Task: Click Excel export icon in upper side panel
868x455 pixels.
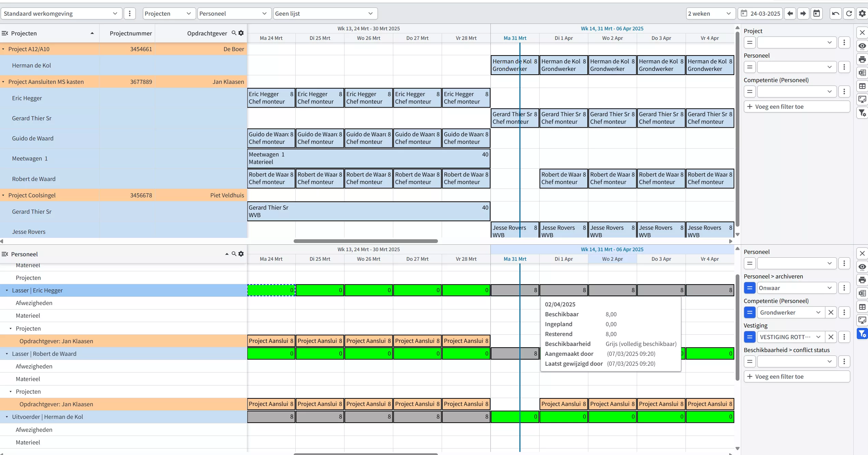Action: (x=862, y=73)
